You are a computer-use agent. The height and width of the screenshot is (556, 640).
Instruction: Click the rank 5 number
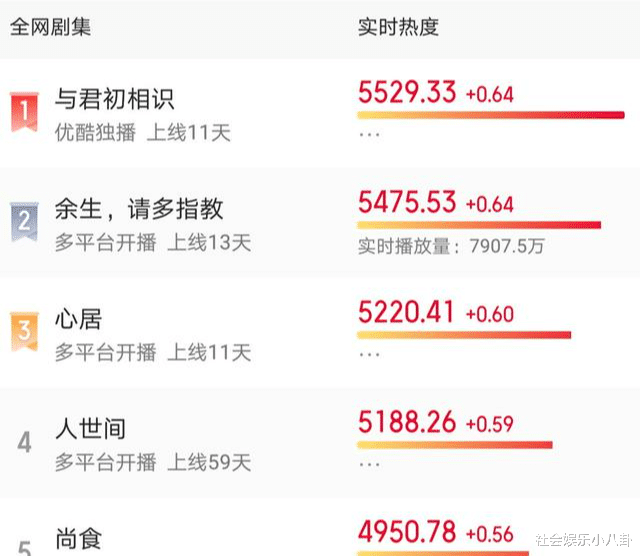pyautogui.click(x=24, y=548)
